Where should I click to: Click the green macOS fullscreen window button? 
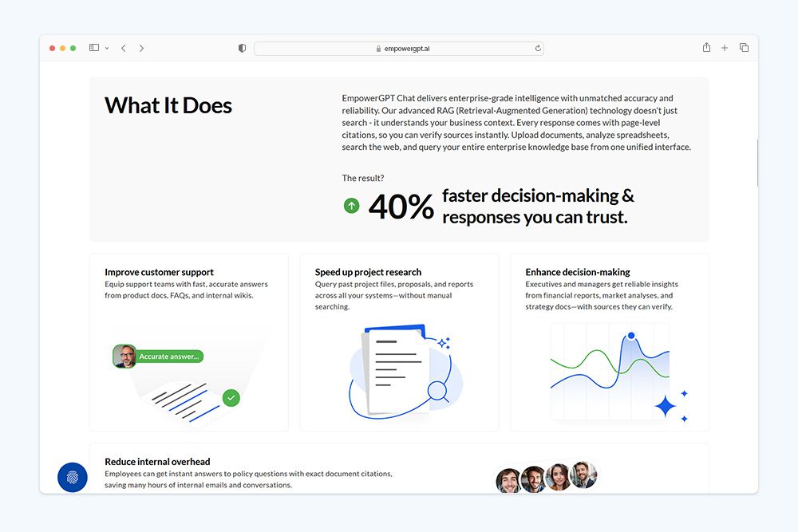point(73,49)
